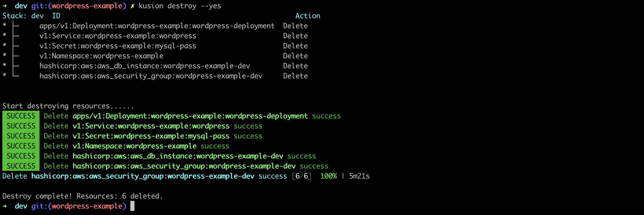
Task: Select the wordpress-deployment row in the resource tree
Action: [x=157, y=26]
